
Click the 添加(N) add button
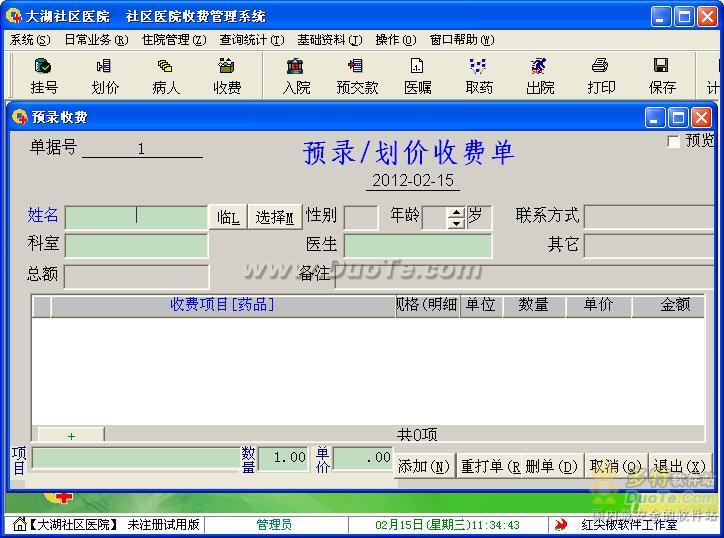click(x=424, y=466)
